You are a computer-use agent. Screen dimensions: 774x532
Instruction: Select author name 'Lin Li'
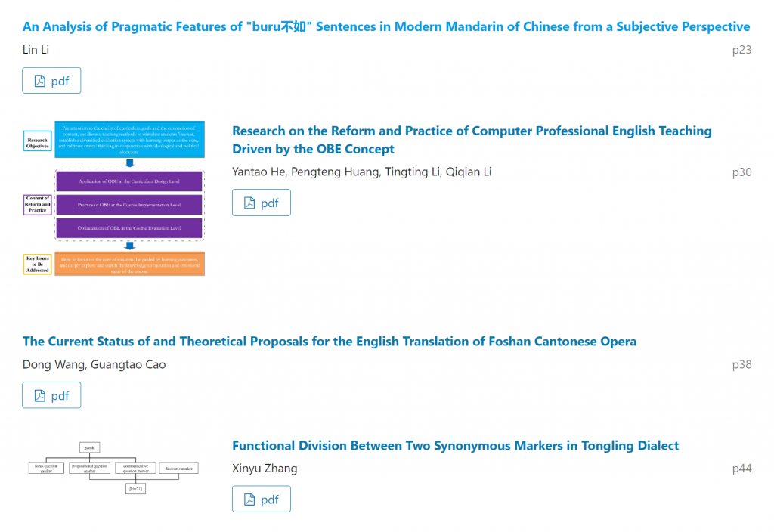coord(36,50)
